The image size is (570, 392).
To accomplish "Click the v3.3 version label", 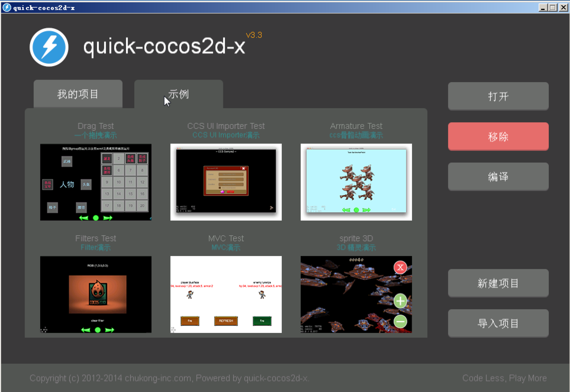I will pyautogui.click(x=254, y=35).
